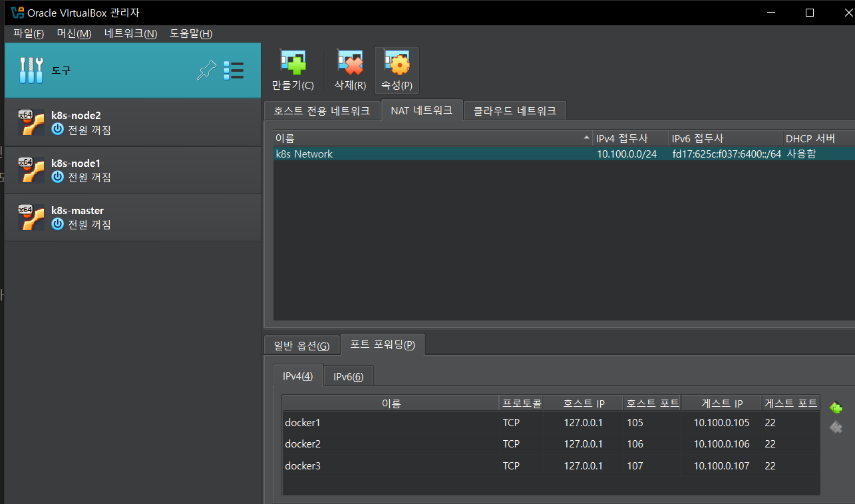
Task: Select the k8s-node1 virtual machine
Action: coord(132,170)
